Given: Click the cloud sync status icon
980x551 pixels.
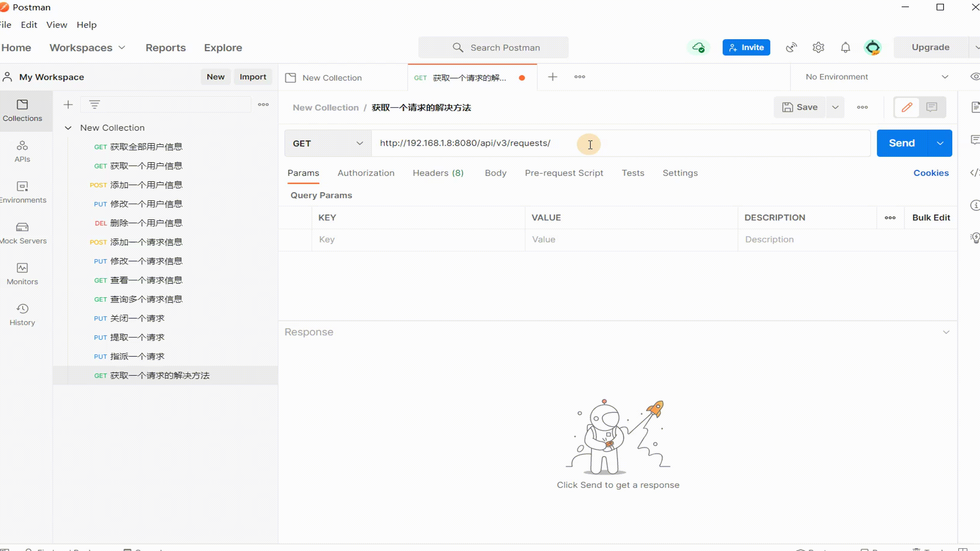Looking at the screenshot, I should tap(698, 47).
